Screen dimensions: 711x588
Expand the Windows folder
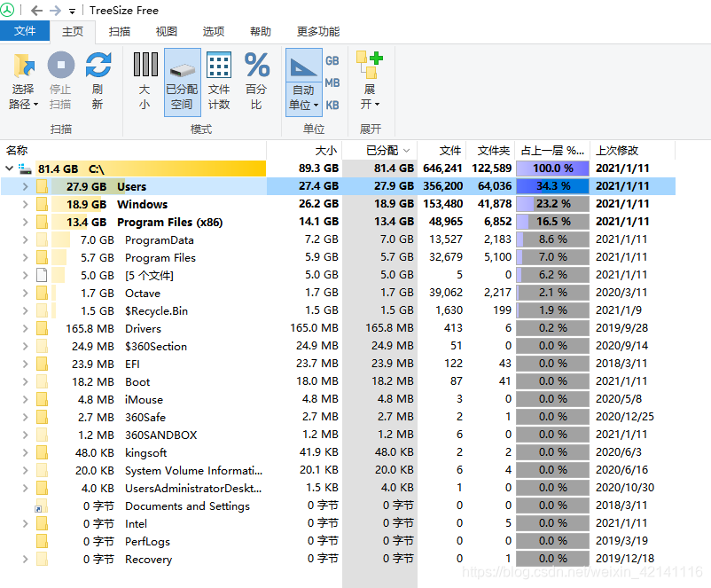pos(26,204)
